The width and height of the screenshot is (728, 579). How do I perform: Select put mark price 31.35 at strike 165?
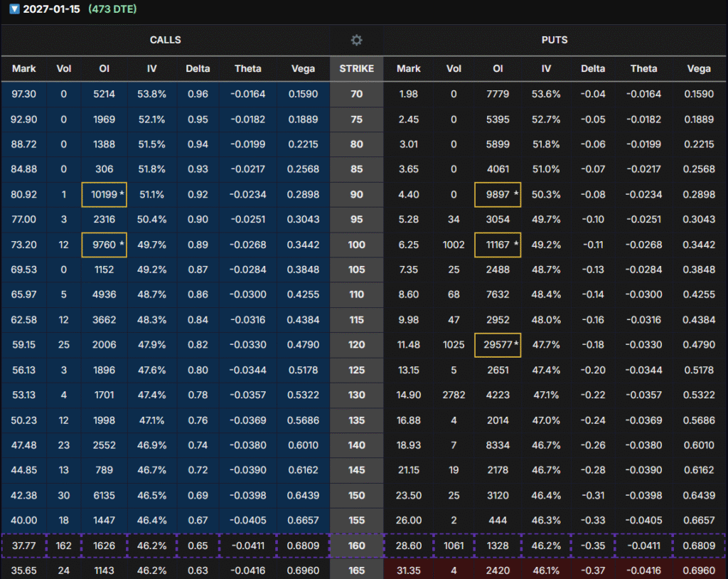pos(409,570)
